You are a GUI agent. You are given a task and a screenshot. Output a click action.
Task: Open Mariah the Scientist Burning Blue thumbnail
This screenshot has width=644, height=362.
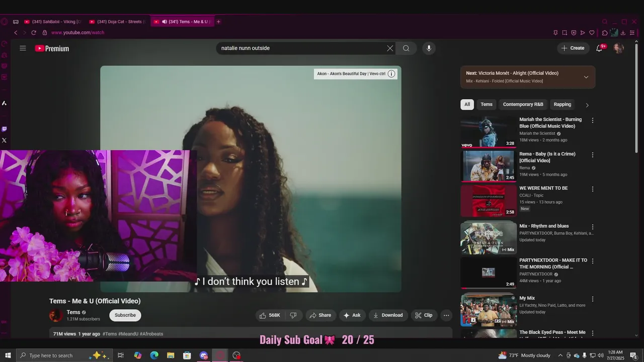(x=489, y=132)
